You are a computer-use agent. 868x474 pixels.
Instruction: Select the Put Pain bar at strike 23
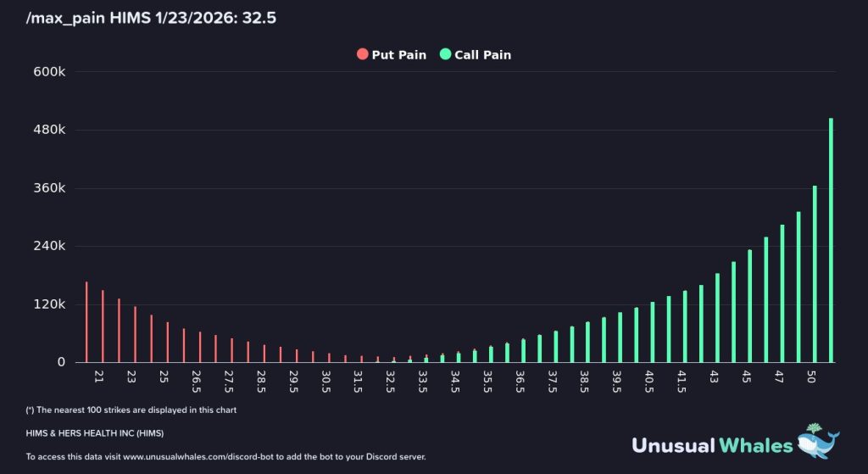135,334
